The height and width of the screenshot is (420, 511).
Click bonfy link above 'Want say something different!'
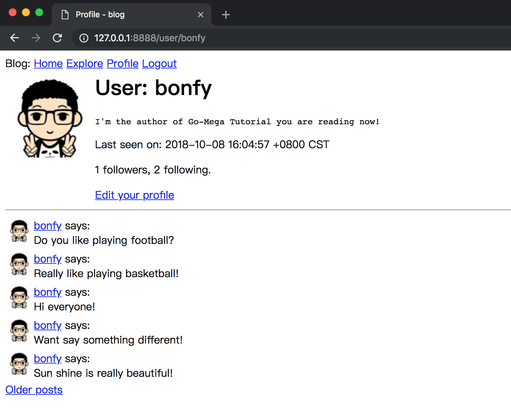pos(48,325)
